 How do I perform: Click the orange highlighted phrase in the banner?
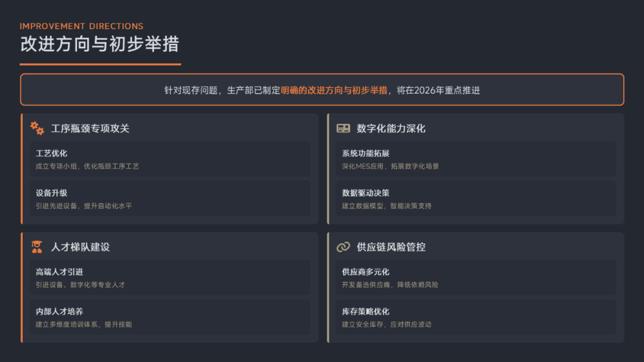[334, 90]
